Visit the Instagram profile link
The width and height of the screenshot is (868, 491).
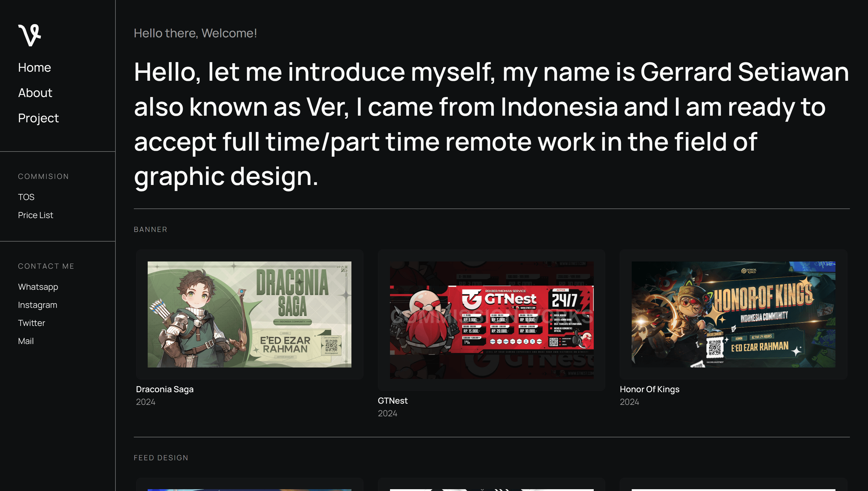37,305
